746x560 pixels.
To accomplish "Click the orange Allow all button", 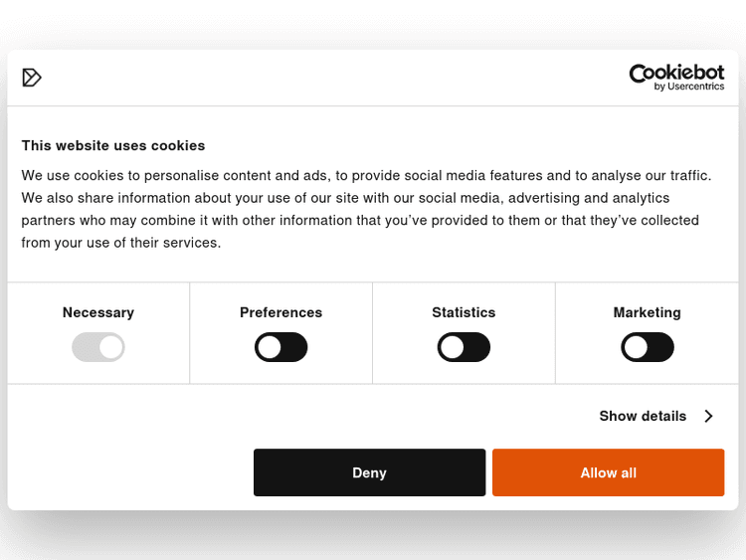I will 608,472.
